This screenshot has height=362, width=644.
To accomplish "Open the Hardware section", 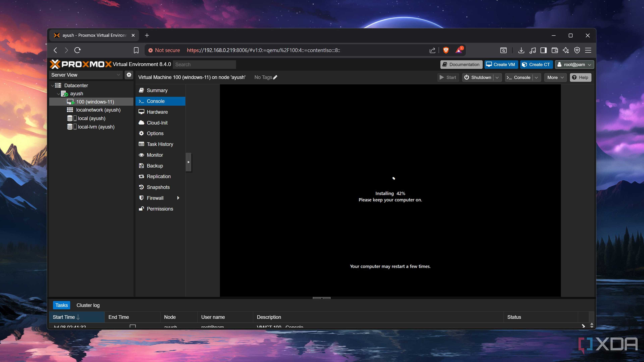I will pos(160,112).
